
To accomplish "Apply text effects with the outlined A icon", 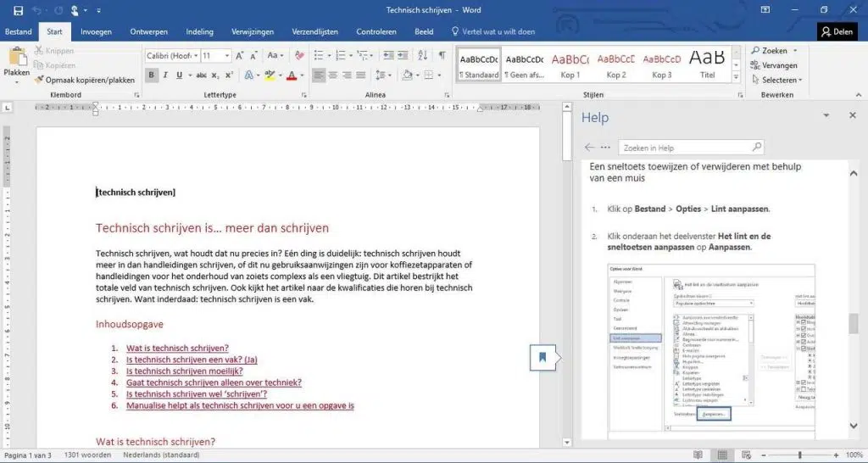I will coord(248,75).
